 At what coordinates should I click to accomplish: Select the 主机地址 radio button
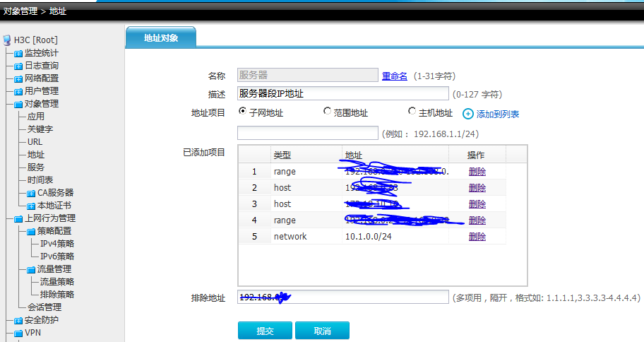(x=412, y=111)
